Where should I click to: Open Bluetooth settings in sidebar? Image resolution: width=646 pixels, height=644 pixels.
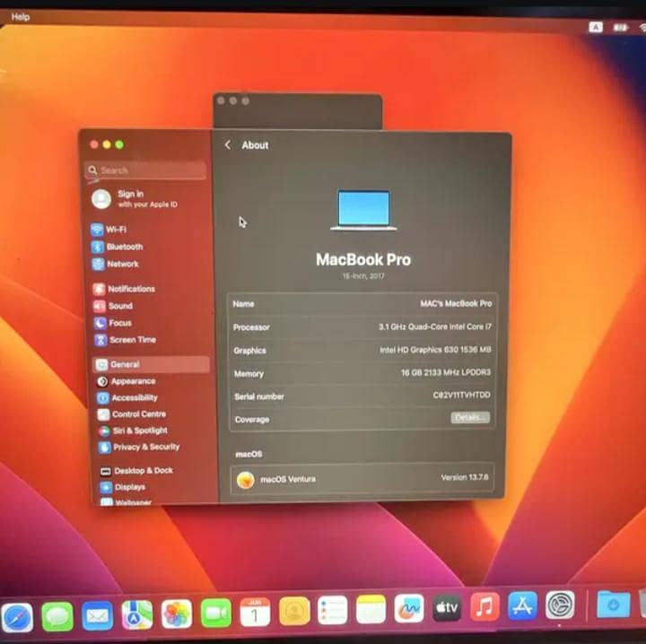(117, 247)
